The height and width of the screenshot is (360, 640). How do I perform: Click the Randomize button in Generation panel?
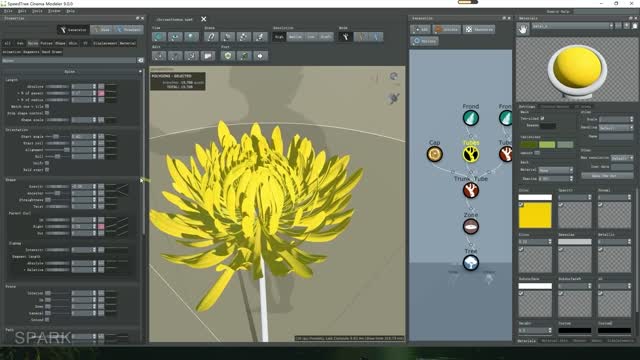pos(447,29)
